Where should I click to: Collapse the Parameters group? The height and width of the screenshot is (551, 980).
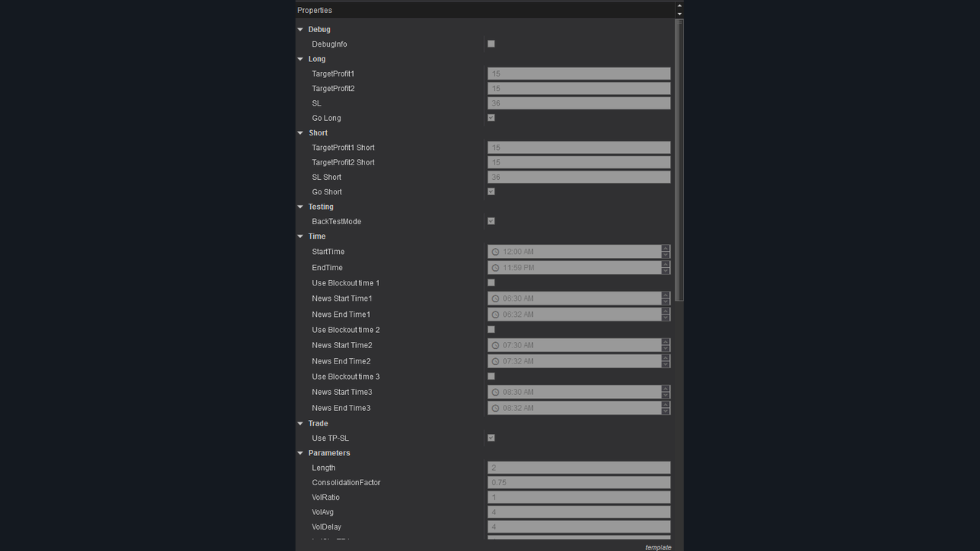(300, 453)
